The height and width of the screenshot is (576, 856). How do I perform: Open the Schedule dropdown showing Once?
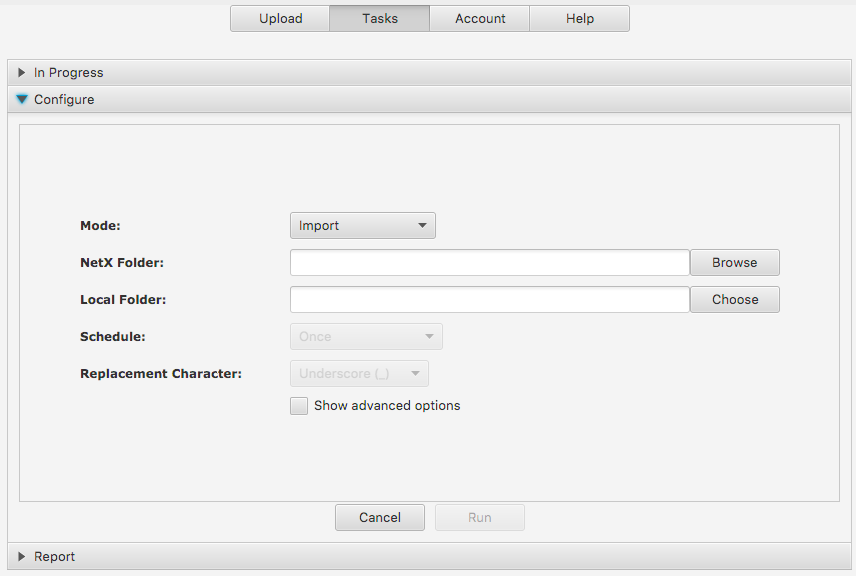tap(366, 337)
